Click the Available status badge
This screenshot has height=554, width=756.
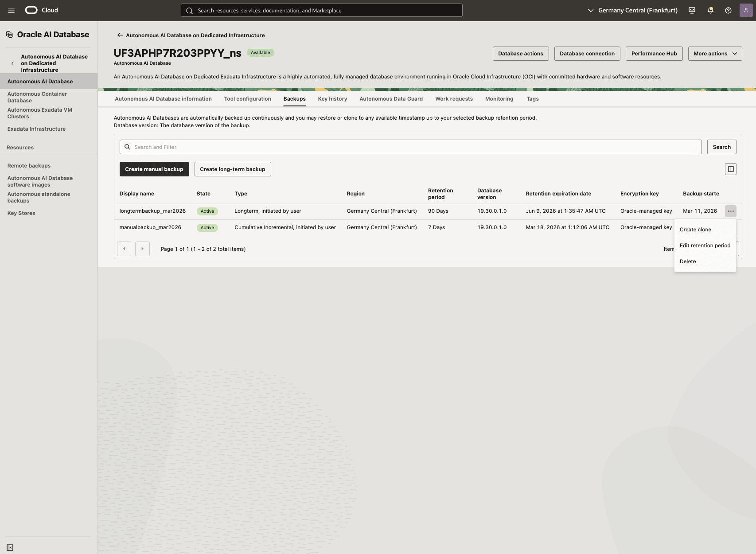pos(260,53)
